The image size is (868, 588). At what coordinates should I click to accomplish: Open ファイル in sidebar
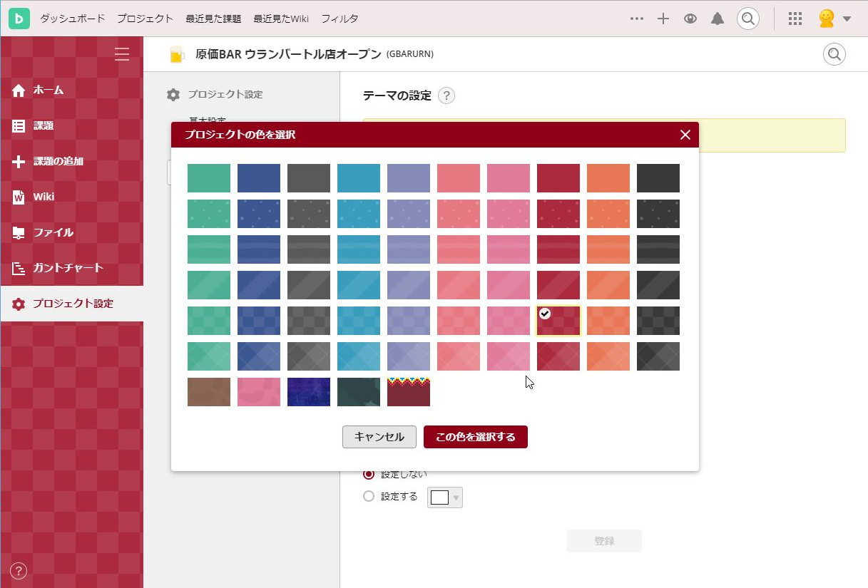(x=71, y=232)
